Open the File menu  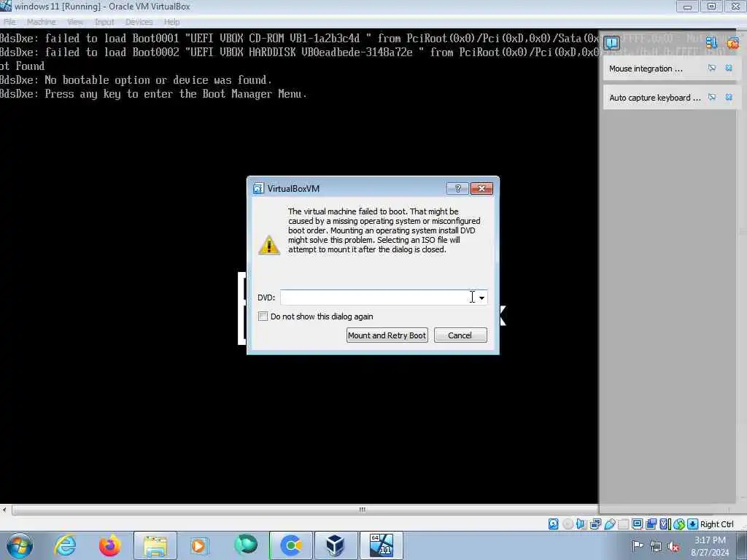9,22
